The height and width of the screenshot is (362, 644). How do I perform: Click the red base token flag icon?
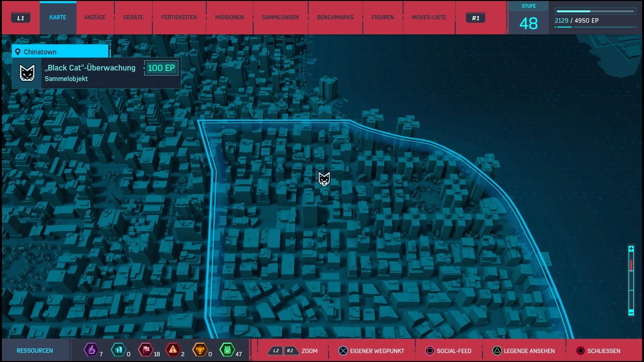click(x=146, y=350)
